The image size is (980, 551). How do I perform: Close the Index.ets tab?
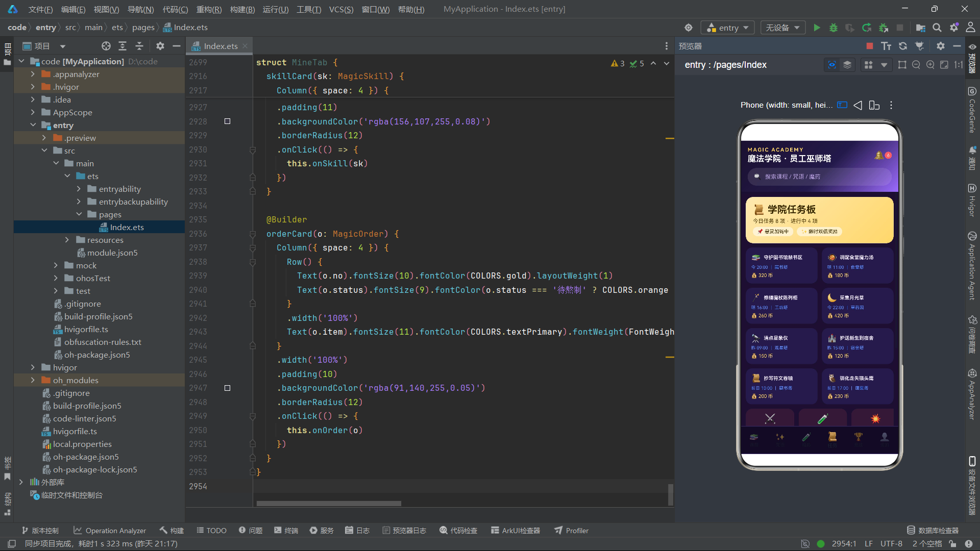tap(245, 46)
